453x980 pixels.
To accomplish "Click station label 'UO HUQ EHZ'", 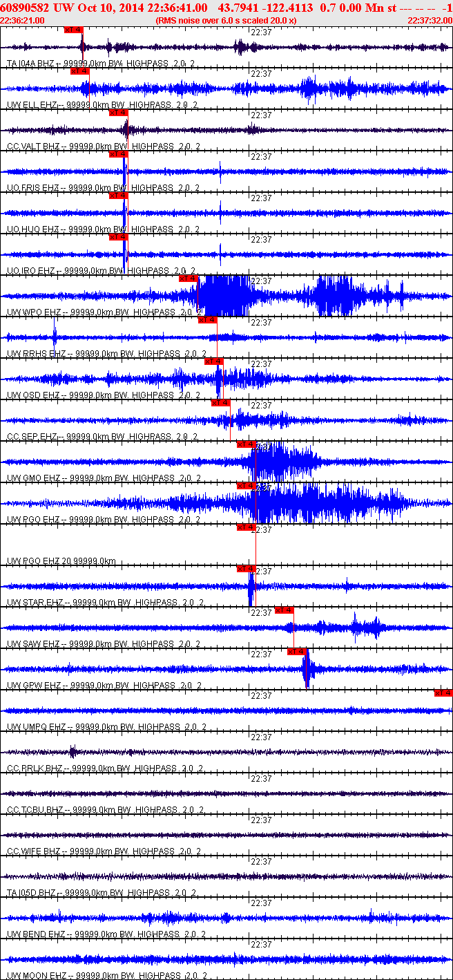I will point(33,229).
